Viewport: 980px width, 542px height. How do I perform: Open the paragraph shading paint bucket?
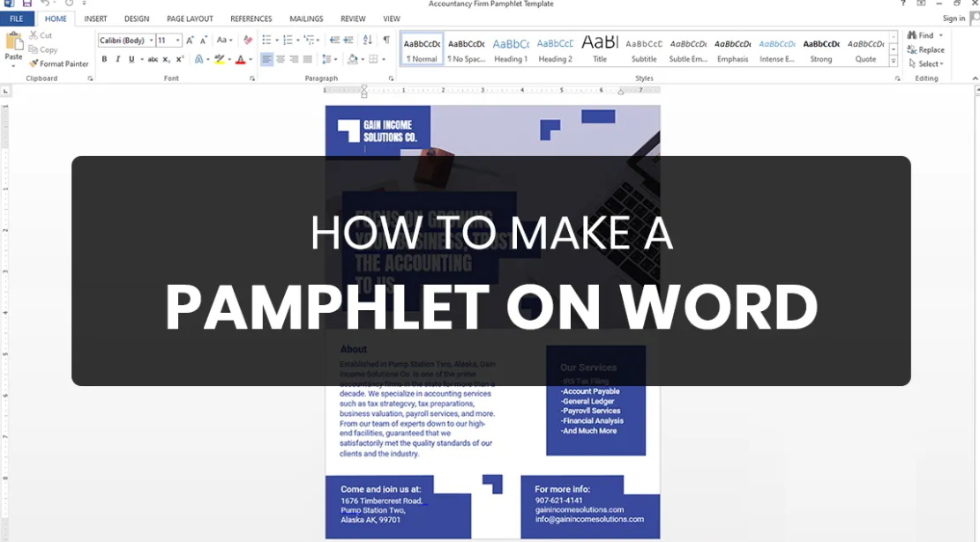click(353, 59)
